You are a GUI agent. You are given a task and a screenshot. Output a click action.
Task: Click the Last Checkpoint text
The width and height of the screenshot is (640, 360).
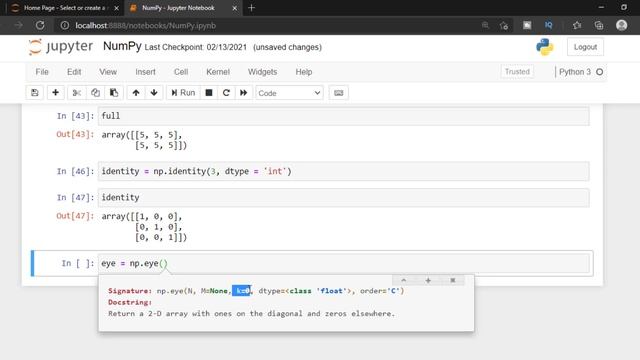(x=196, y=47)
